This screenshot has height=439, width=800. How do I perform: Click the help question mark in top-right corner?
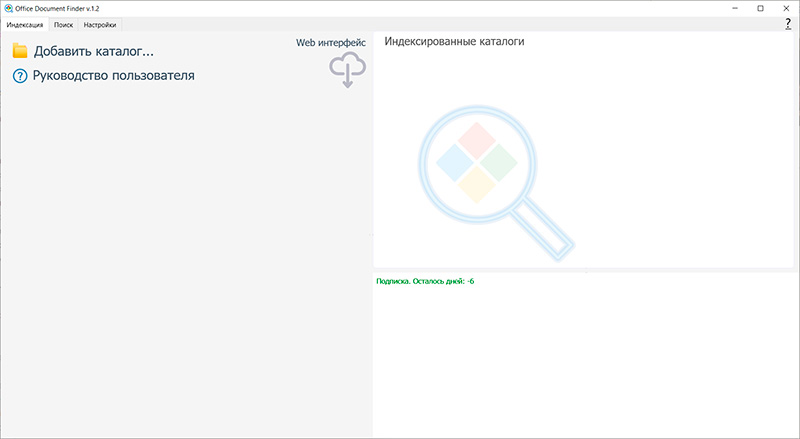(788, 24)
